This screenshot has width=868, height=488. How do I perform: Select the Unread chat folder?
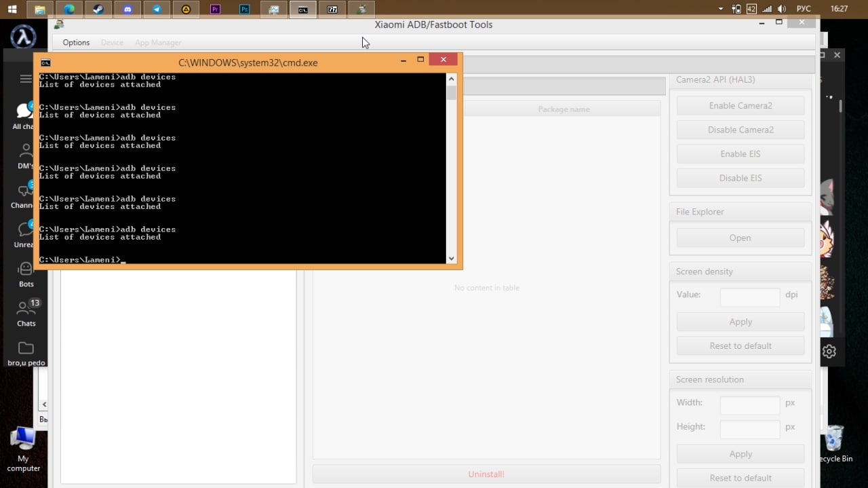[x=25, y=235]
